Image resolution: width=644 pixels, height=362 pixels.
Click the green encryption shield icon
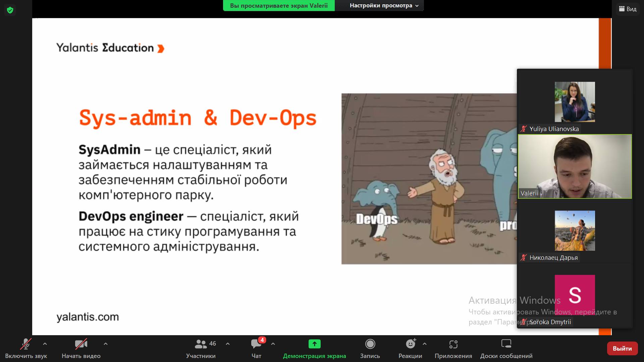coord(10,10)
